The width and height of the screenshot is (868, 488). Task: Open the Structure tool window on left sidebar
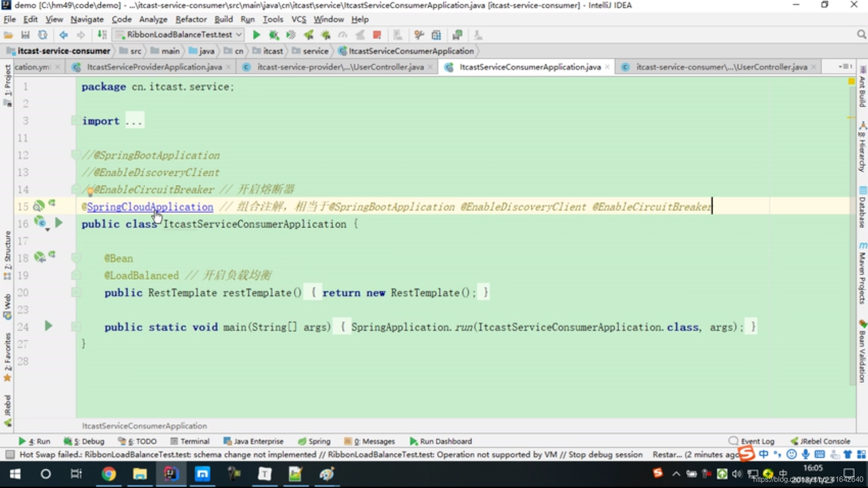click(x=7, y=255)
